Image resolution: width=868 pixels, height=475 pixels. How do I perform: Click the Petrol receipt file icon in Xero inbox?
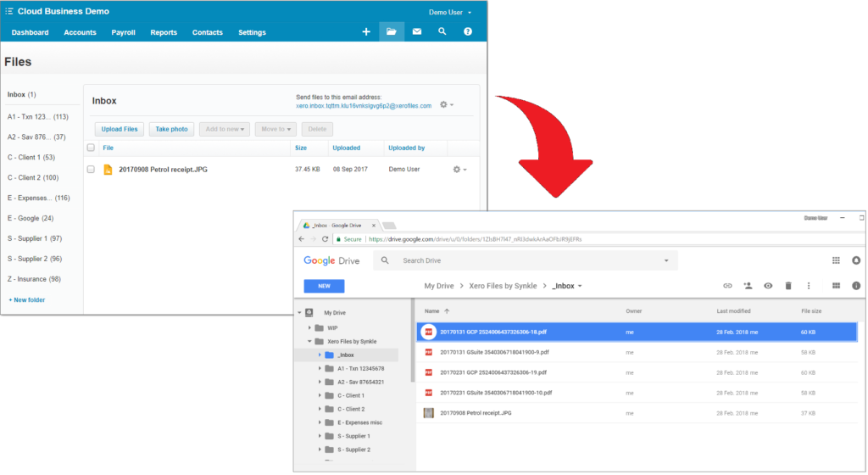point(108,170)
